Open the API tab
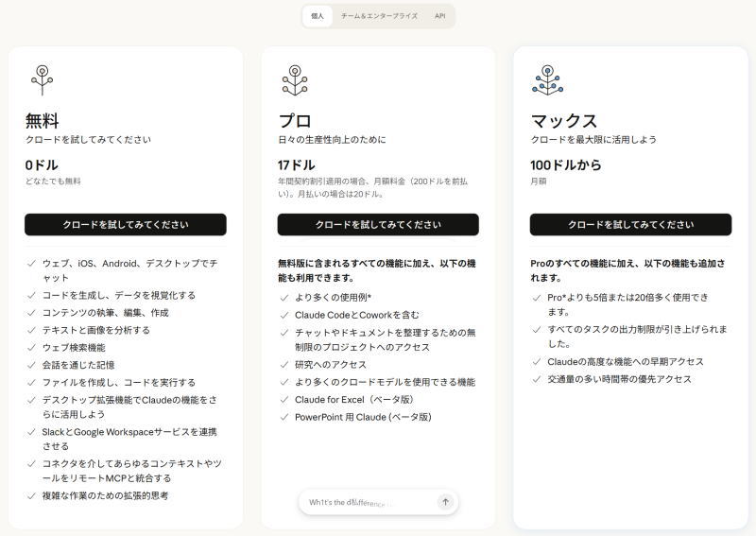 pos(439,16)
